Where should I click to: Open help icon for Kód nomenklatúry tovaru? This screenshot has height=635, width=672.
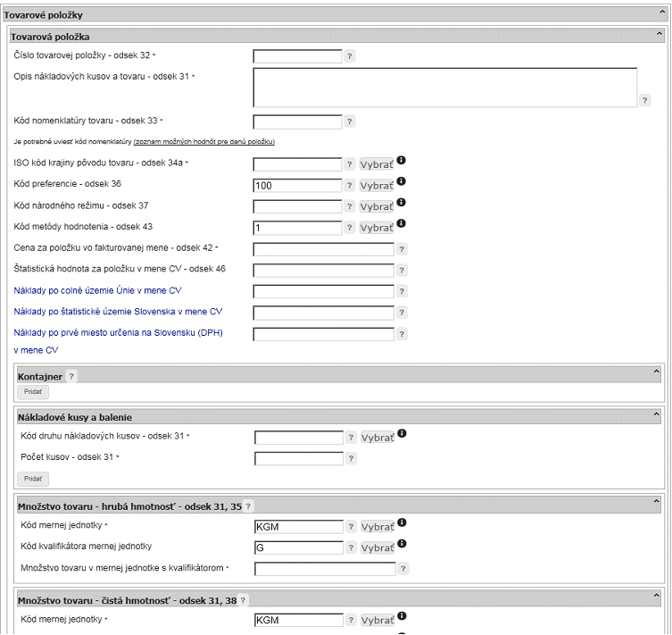click(349, 121)
